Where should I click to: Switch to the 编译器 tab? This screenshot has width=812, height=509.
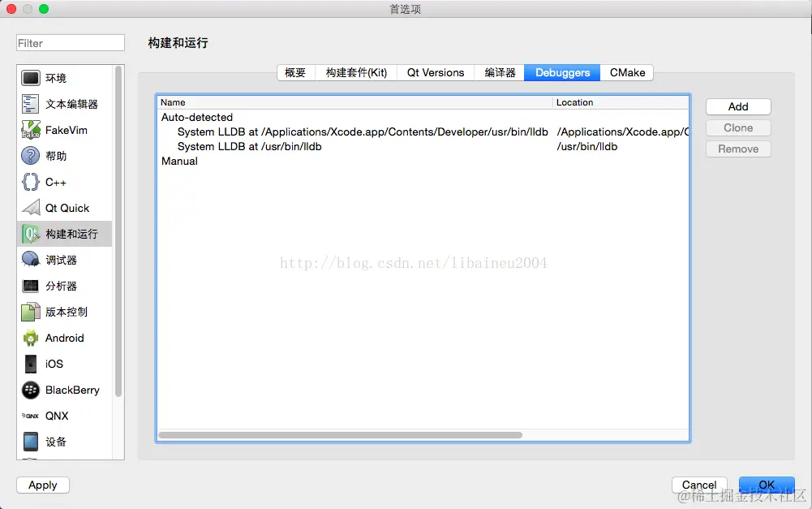pyautogui.click(x=500, y=72)
